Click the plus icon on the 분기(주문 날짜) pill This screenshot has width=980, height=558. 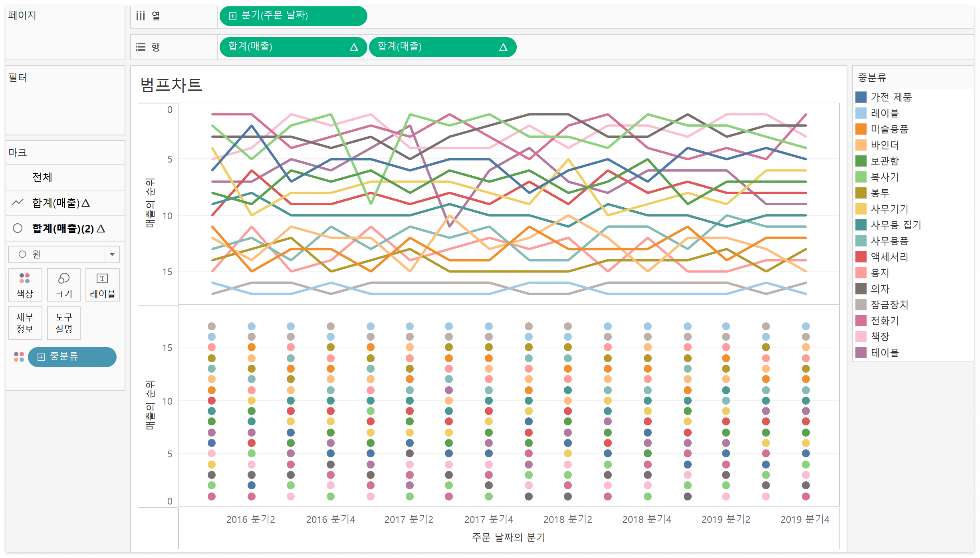point(233,16)
